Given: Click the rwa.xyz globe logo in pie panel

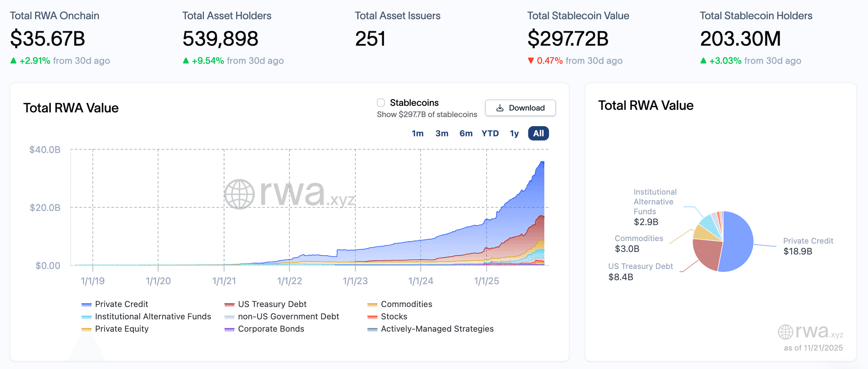Looking at the screenshot, I should pyautogui.click(x=785, y=332).
